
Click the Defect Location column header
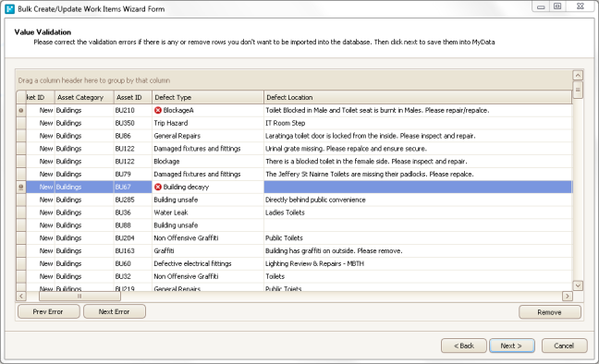(x=418, y=97)
